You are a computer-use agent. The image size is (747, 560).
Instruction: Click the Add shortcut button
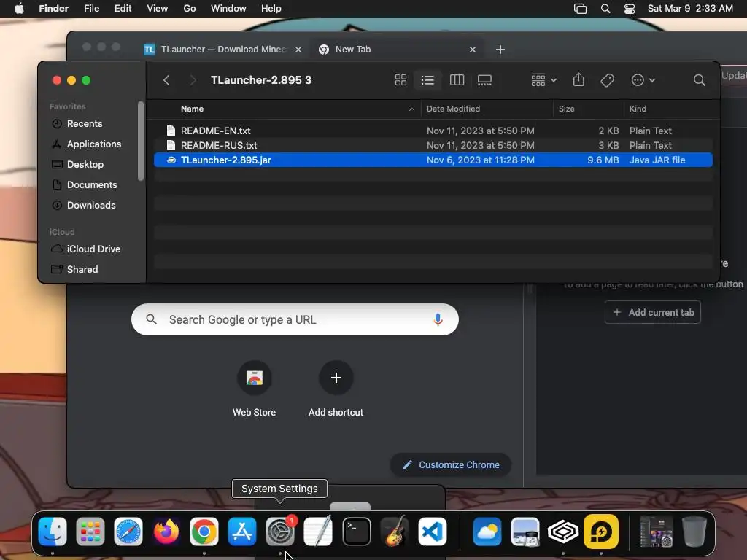tap(336, 389)
